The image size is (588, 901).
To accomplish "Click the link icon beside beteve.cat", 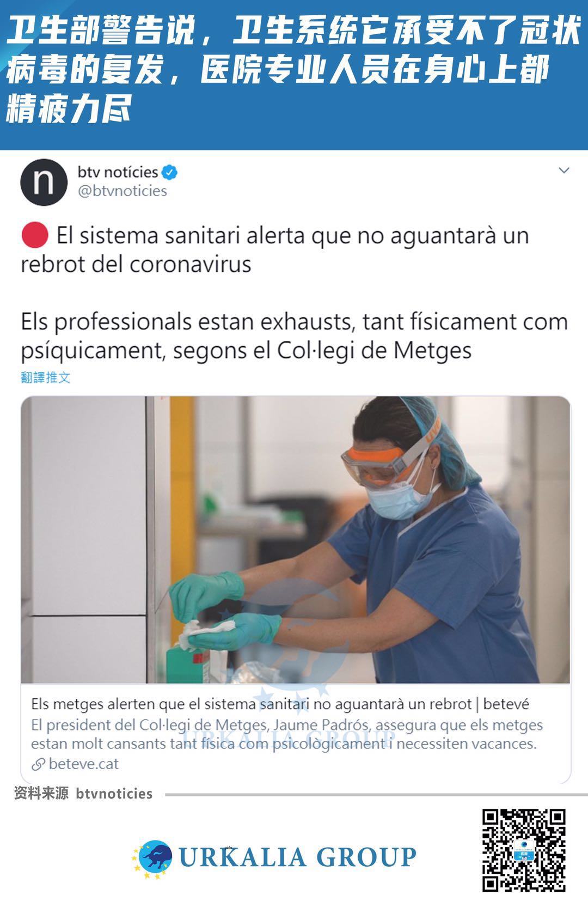I will coord(38,764).
